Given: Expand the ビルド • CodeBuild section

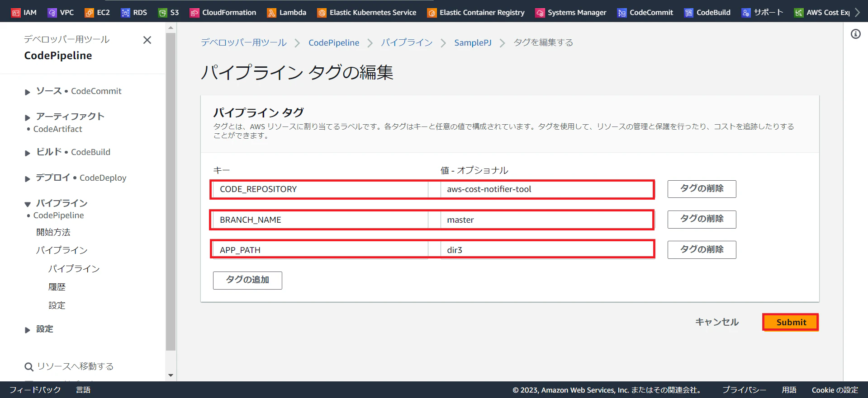Looking at the screenshot, I should [x=28, y=153].
